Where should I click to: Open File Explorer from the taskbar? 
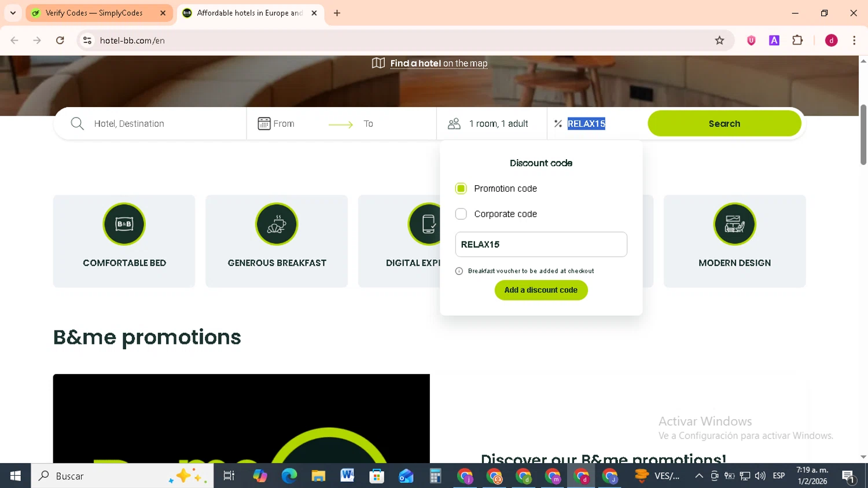click(318, 476)
